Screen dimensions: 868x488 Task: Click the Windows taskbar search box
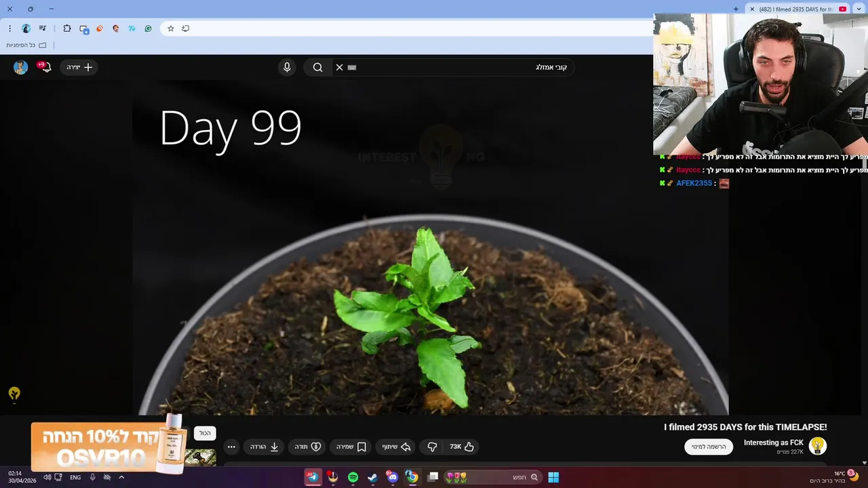pyautogui.click(x=492, y=477)
